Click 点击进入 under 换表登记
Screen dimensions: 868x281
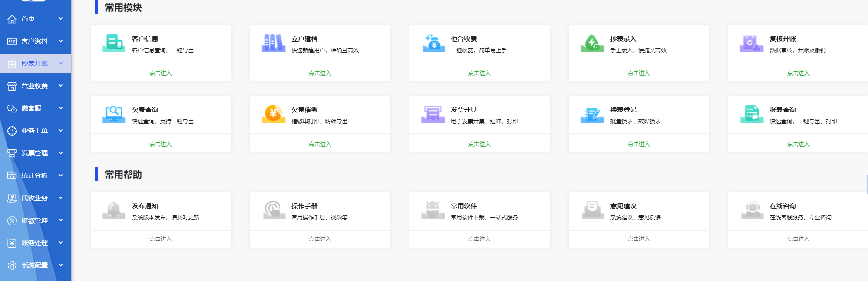[x=639, y=144]
